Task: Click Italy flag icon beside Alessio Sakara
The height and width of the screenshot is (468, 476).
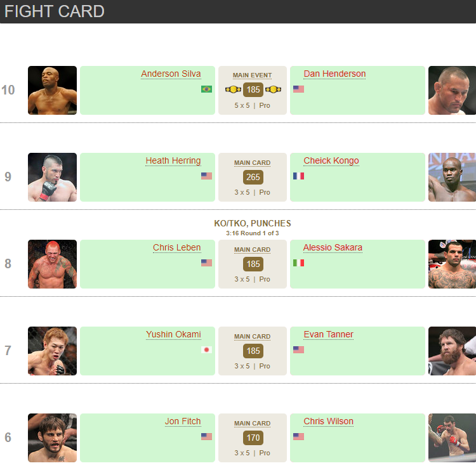Action: click(298, 263)
